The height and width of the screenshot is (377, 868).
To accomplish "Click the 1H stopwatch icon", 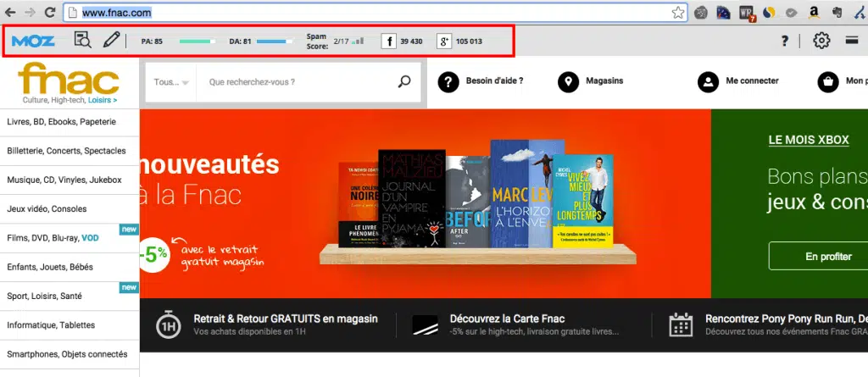I will 169,325.
